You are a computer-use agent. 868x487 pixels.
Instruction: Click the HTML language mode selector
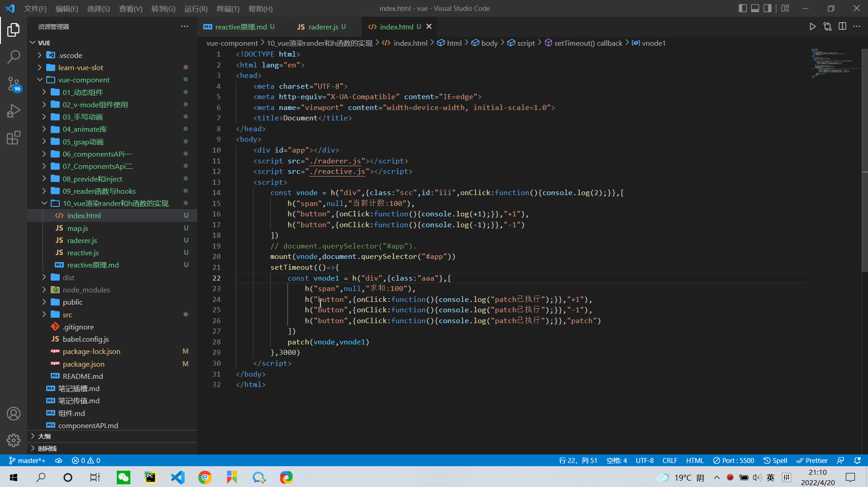coord(695,460)
